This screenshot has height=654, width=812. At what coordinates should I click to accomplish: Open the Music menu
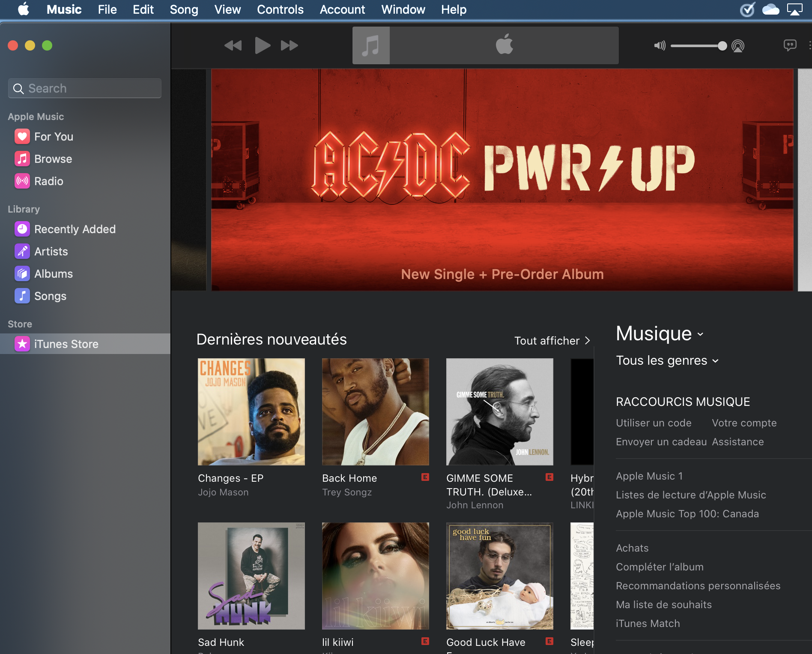[64, 9]
